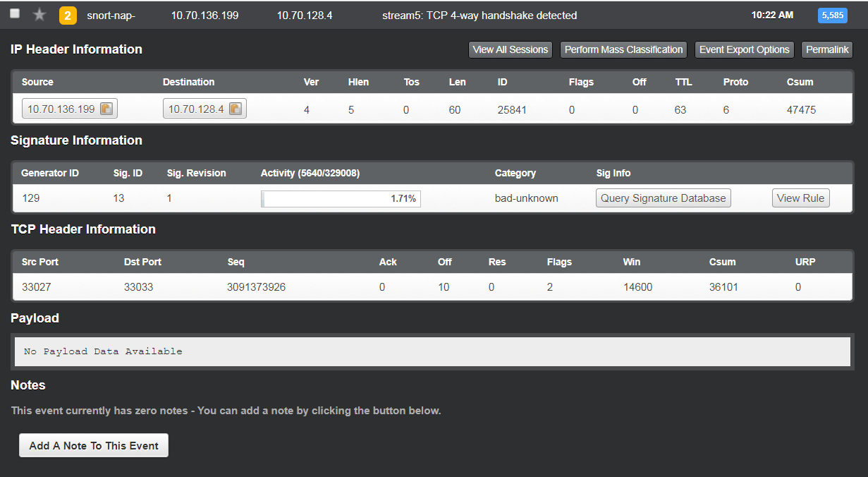Tick the event row selection checkbox
The height and width of the screenshot is (477, 868).
click(15, 14)
